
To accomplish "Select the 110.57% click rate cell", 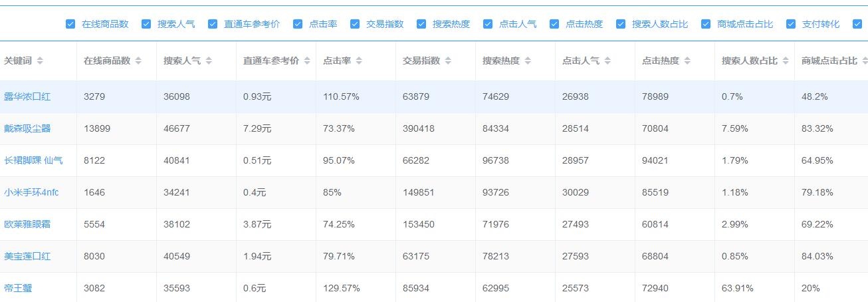I will click(x=341, y=96).
